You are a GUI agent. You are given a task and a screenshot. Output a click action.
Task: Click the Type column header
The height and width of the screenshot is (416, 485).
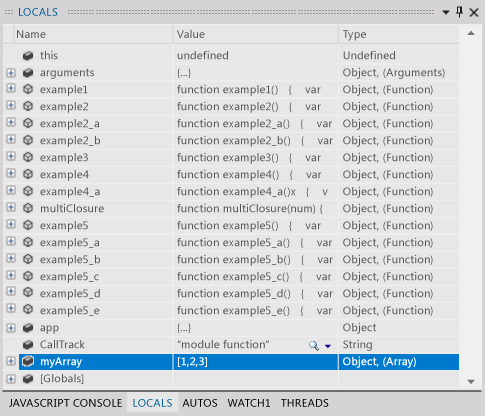point(399,34)
